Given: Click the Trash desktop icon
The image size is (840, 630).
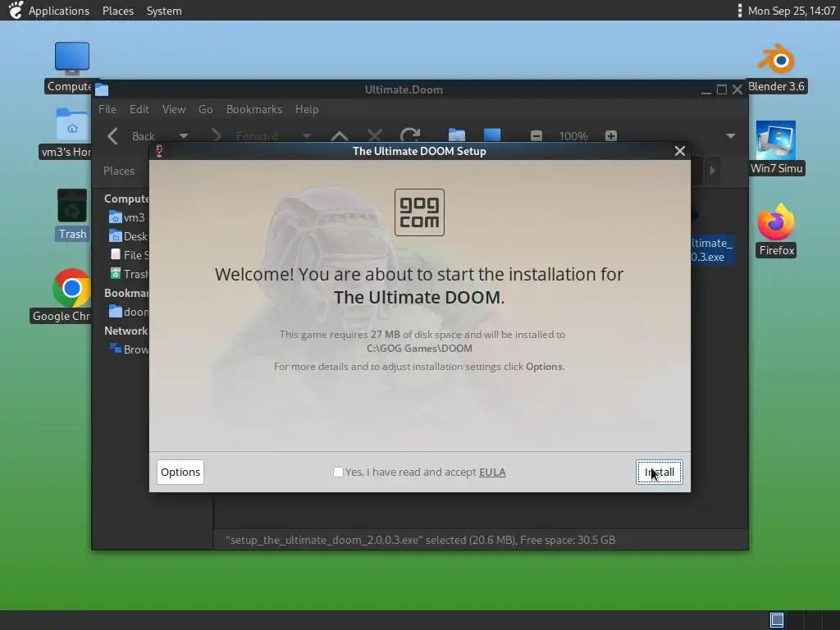Looking at the screenshot, I should (72, 206).
